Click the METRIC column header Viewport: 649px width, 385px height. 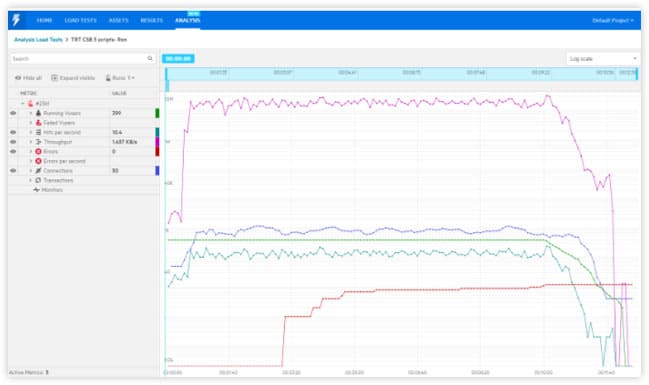pos(29,94)
